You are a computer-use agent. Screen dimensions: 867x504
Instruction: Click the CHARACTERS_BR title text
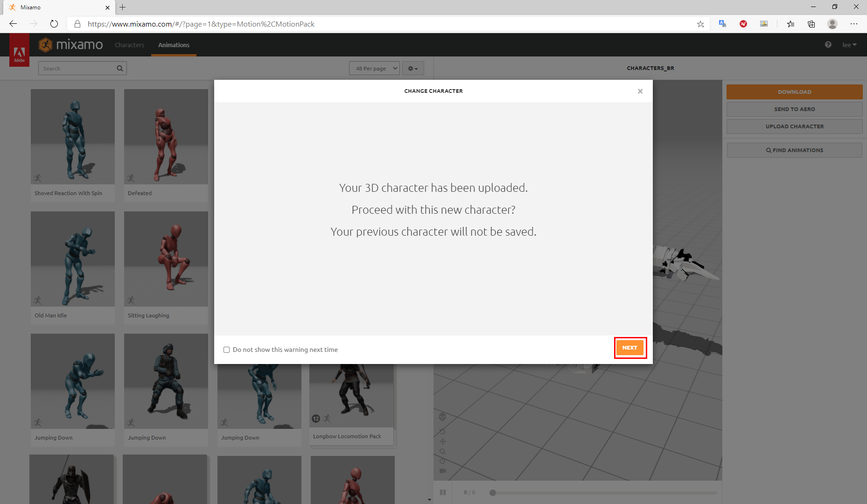[650, 68]
